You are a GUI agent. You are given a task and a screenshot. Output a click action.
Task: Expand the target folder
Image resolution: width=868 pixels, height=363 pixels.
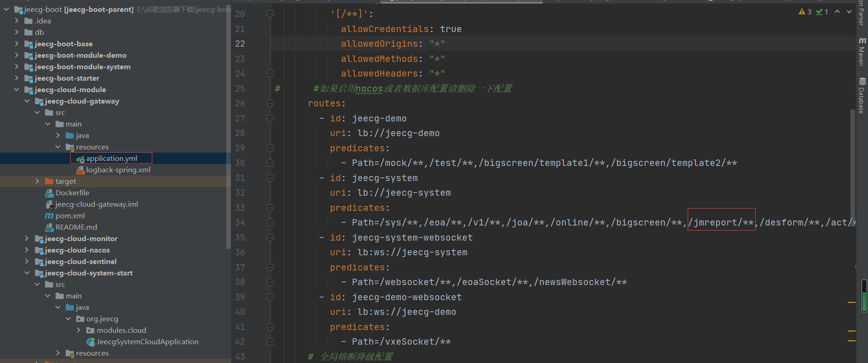37,181
